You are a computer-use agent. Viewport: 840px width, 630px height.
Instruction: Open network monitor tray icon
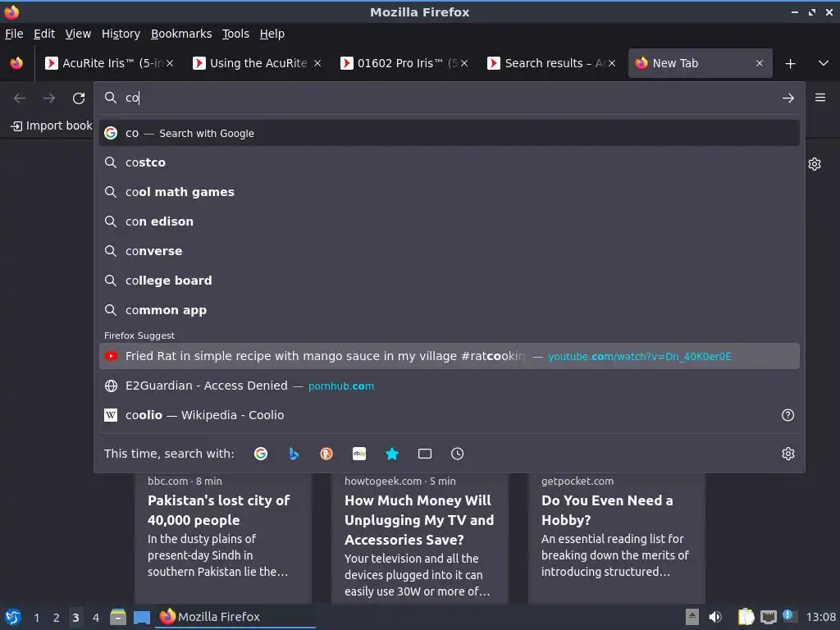(x=768, y=617)
